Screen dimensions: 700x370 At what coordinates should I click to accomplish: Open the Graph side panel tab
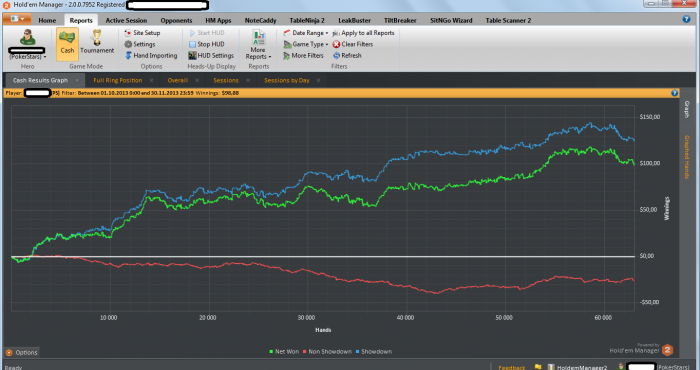tap(687, 110)
